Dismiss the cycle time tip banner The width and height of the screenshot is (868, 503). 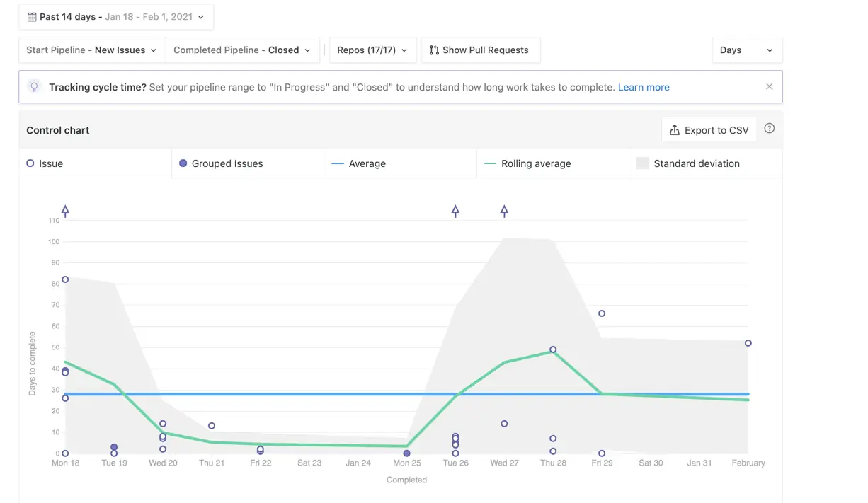(x=770, y=87)
